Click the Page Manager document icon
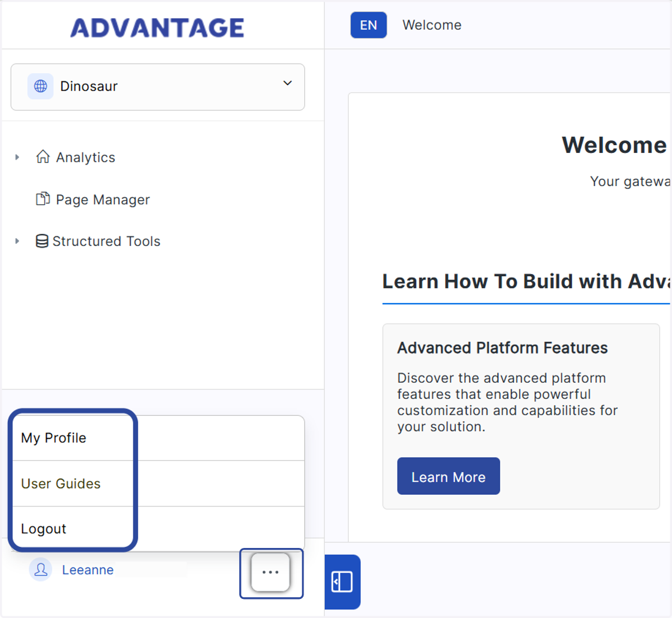This screenshot has height=618, width=672. click(x=43, y=199)
